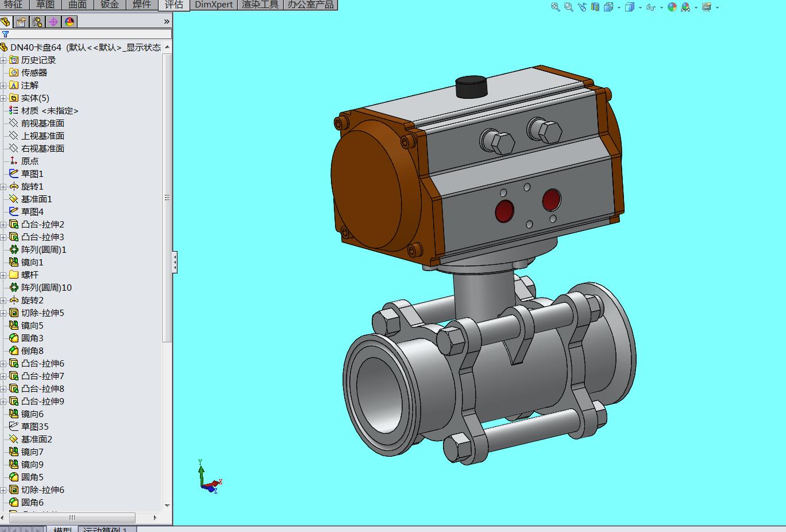Expand the 凸台-拉伸2 feature node
786x532 pixels.
coord(3,225)
